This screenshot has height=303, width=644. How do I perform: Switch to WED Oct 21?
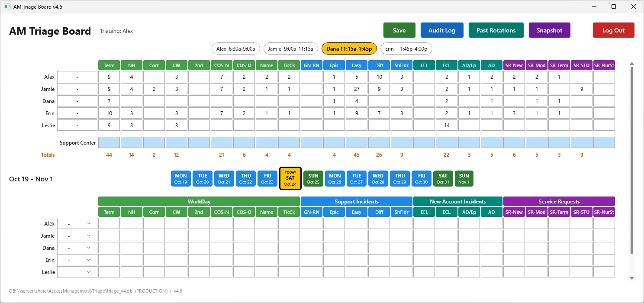point(224,178)
